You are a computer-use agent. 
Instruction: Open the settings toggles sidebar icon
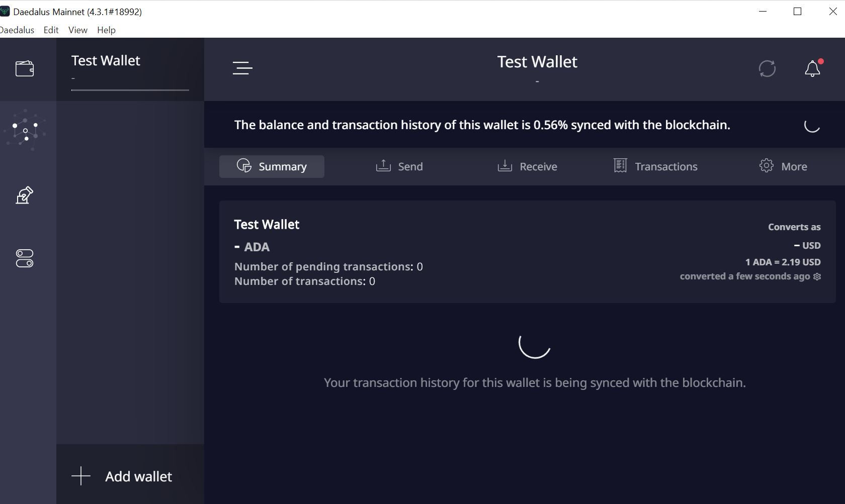[x=25, y=258]
